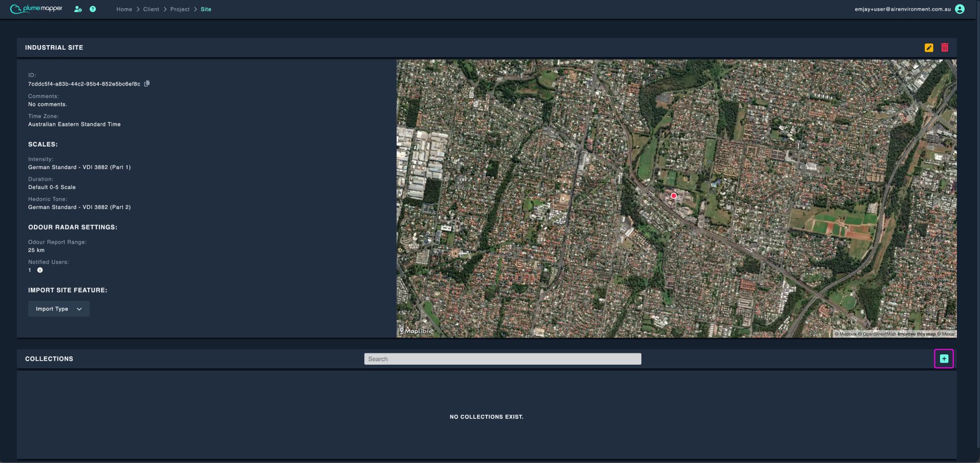
Task: Go to Home in the breadcrumb
Action: tap(124, 9)
